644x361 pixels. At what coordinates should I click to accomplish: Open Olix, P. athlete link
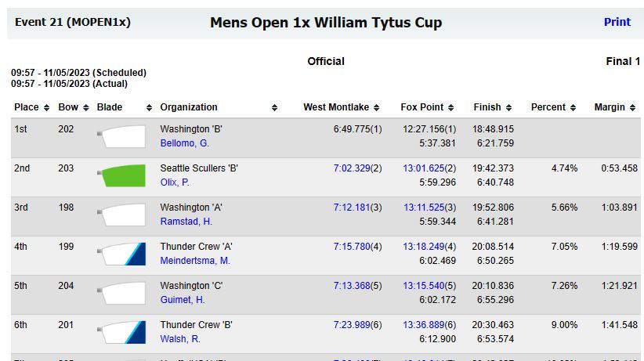tap(175, 182)
